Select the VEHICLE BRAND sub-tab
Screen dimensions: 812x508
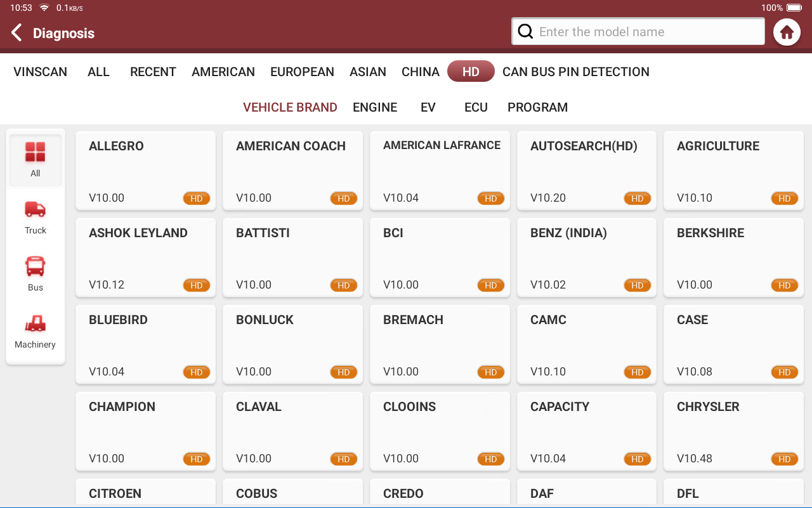coord(290,107)
